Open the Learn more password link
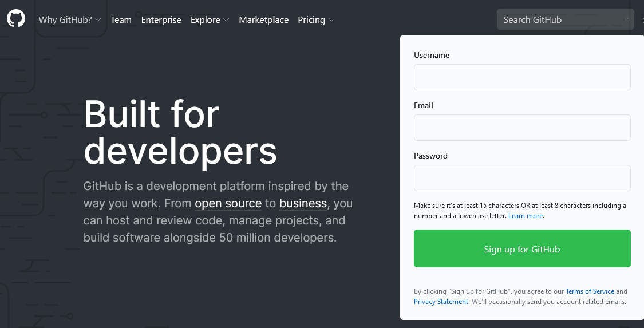 point(526,216)
